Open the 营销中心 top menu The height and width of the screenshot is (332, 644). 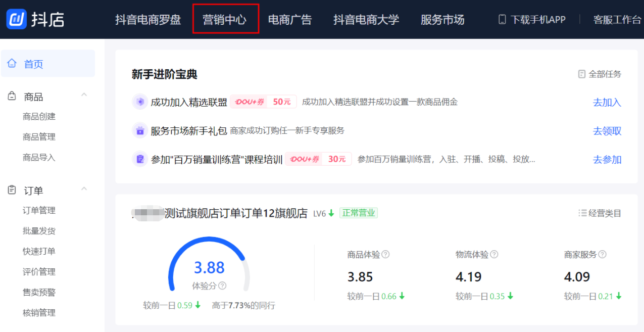pyautogui.click(x=225, y=20)
